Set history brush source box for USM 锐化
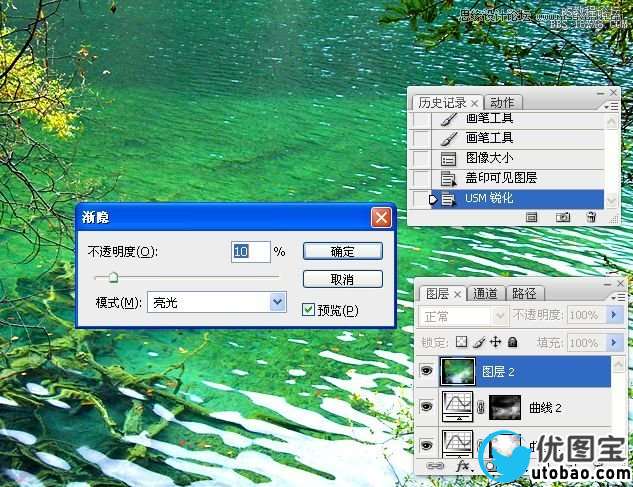Image resolution: width=633 pixels, height=487 pixels. (421, 199)
